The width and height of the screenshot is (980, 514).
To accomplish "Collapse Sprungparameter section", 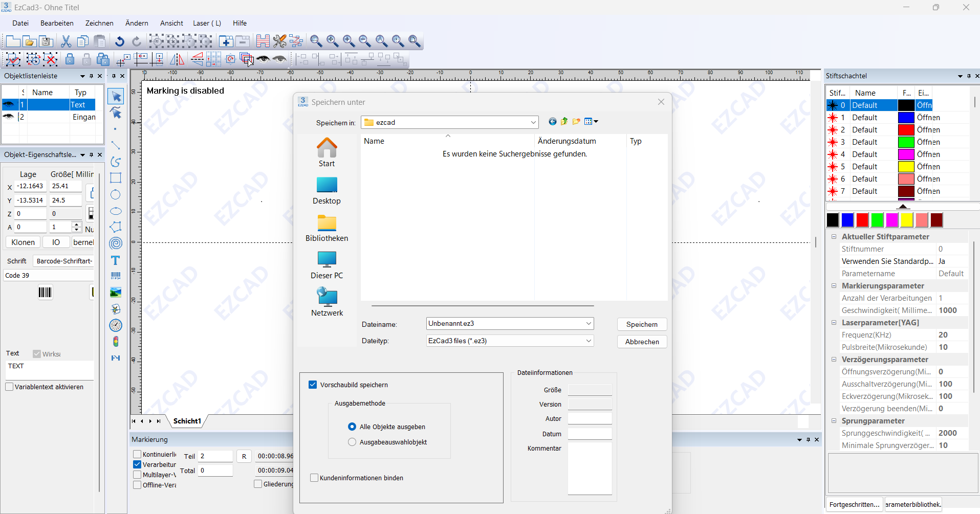I will tap(834, 421).
